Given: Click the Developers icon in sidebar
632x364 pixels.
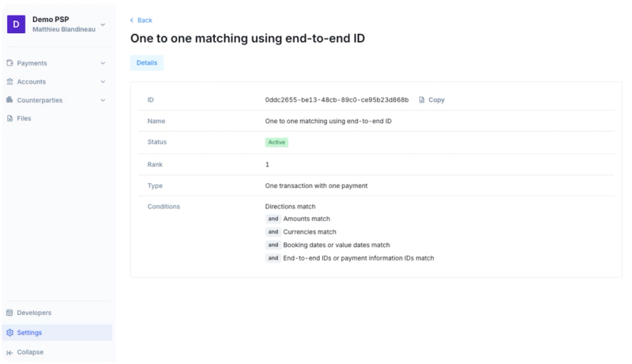Looking at the screenshot, I should [x=9, y=313].
